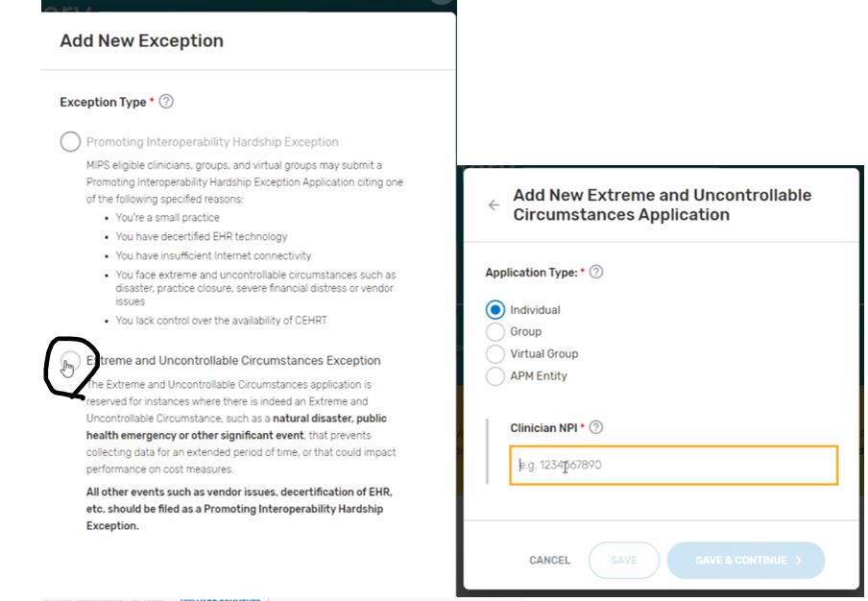
Task: Go back using the left arrow icon
Action: [x=494, y=205]
